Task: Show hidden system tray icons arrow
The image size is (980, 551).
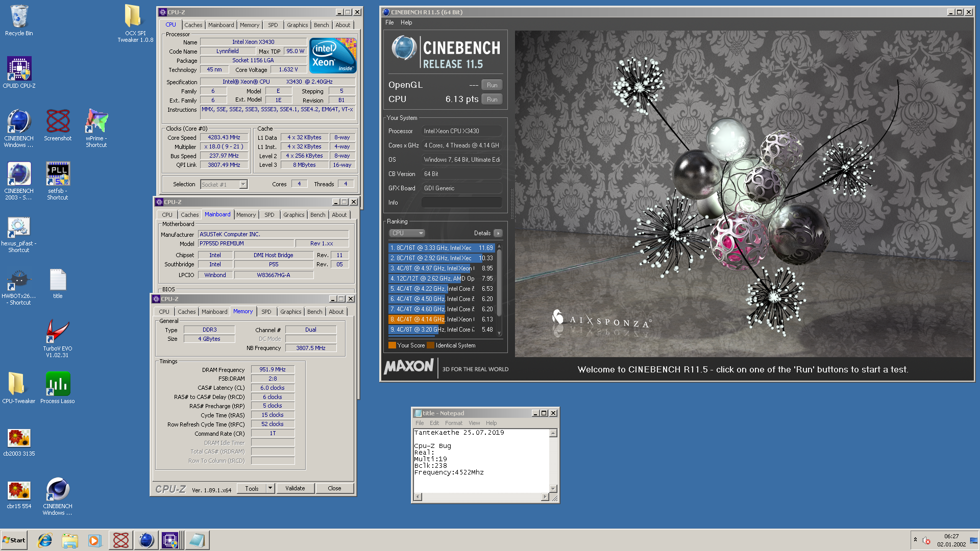Action: pyautogui.click(x=915, y=540)
